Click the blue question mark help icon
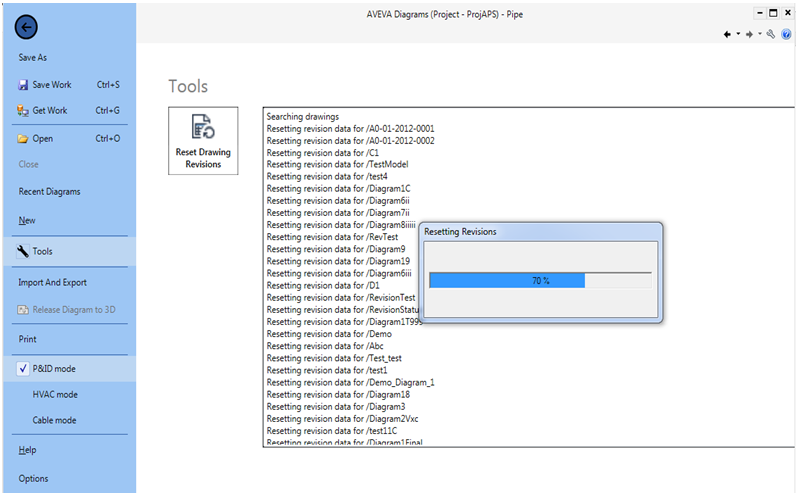This screenshot has height=496, width=796. (x=786, y=34)
